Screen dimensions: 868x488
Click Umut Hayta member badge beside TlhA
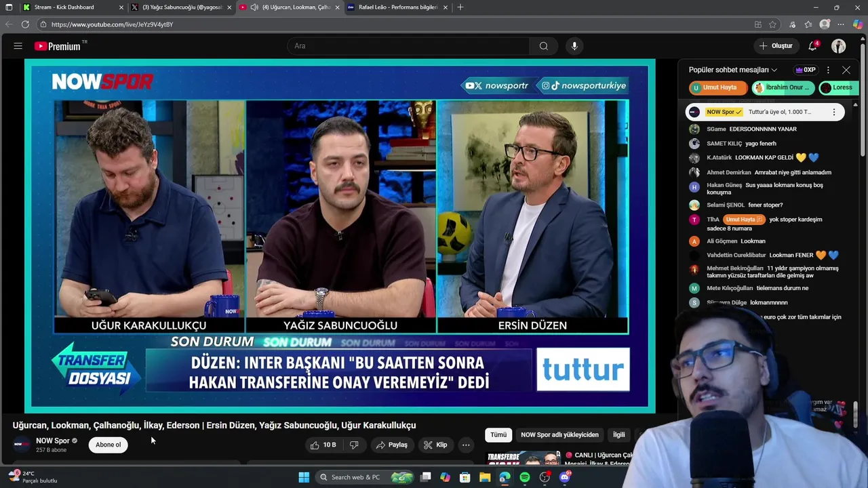click(744, 220)
